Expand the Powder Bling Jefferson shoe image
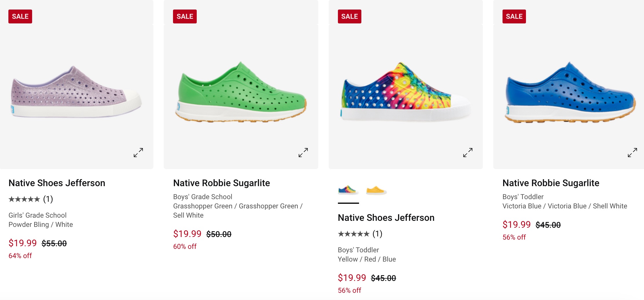Viewport: 644px width, 300px height. (138, 152)
